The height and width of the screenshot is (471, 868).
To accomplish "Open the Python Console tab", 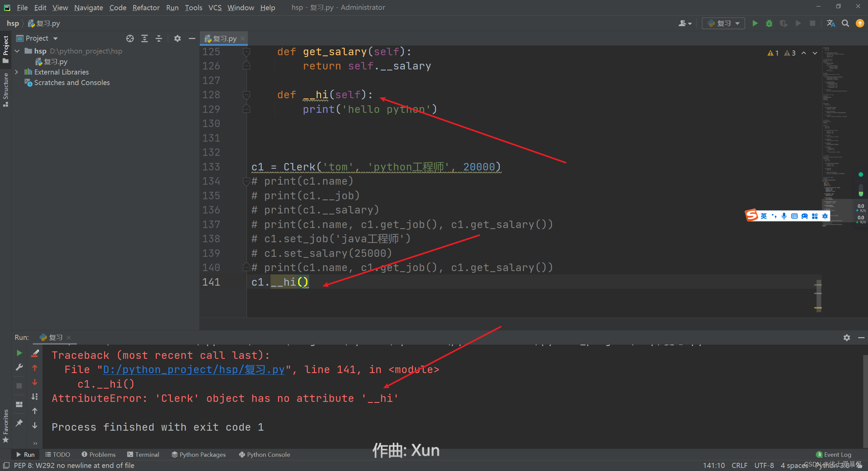I will pos(264,454).
